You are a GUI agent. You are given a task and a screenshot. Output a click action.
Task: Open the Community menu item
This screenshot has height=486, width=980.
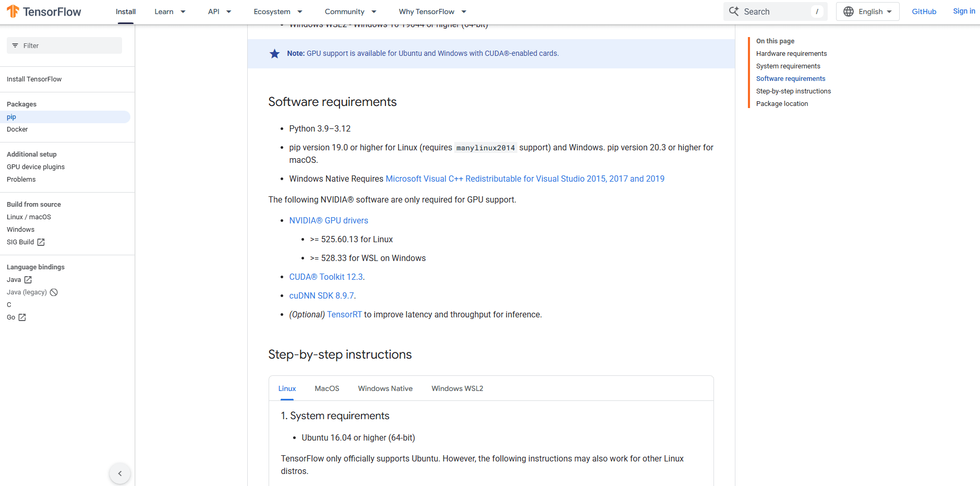point(345,11)
